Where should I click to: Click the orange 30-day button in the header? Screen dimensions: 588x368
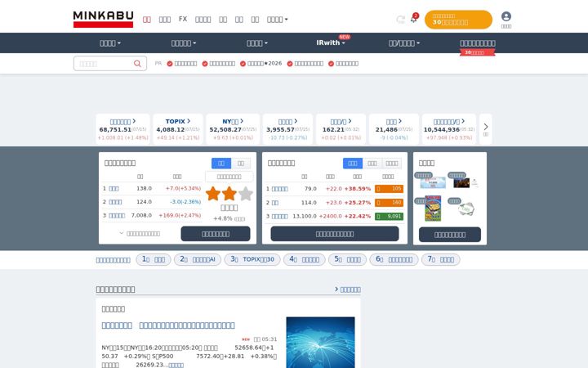[458, 20]
